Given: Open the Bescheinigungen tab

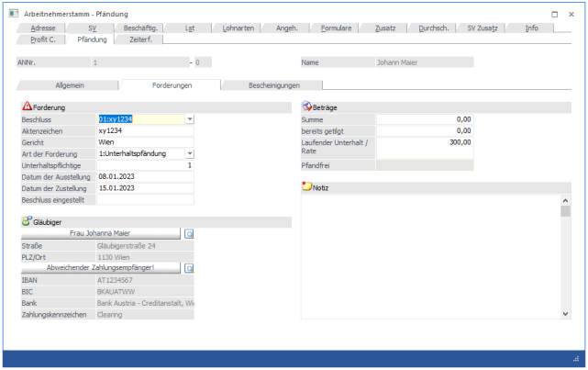Looking at the screenshot, I should tap(274, 85).
